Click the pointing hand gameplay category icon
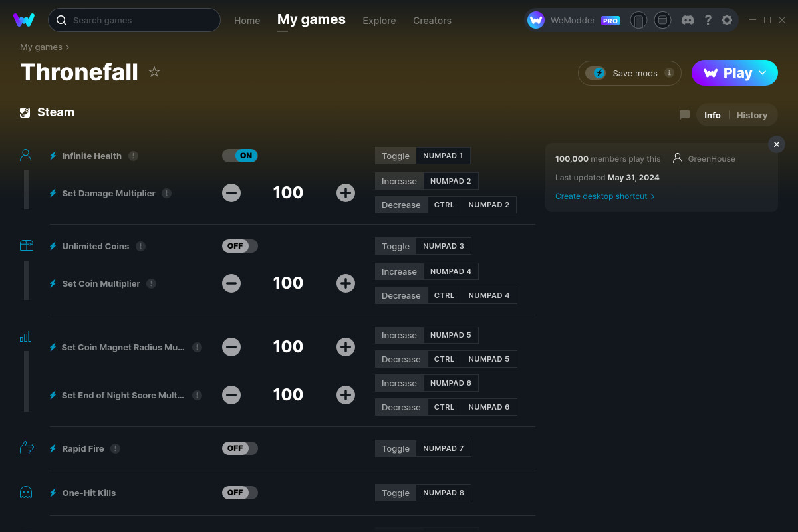Image resolution: width=798 pixels, height=532 pixels. coord(25,448)
